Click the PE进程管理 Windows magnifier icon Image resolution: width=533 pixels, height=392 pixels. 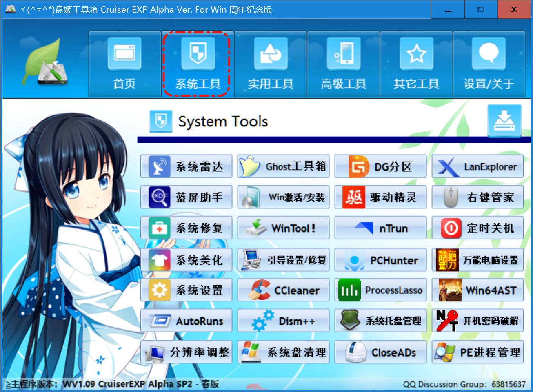click(445, 352)
